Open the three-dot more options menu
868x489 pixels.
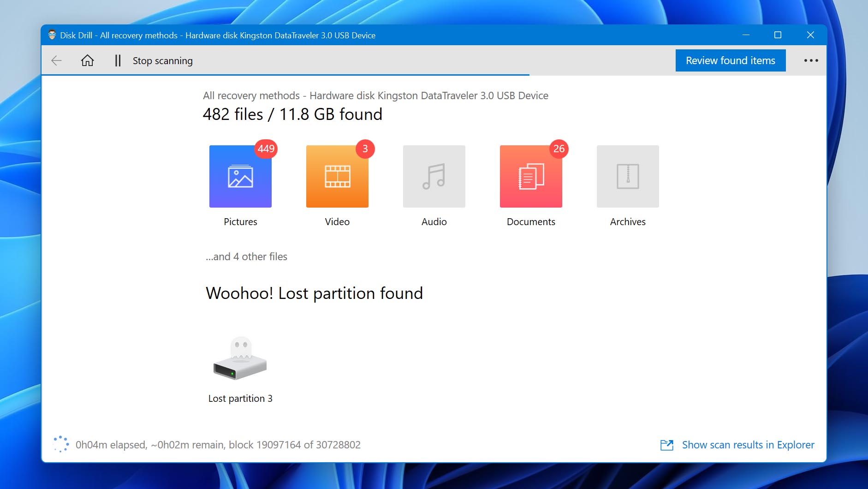coord(811,60)
